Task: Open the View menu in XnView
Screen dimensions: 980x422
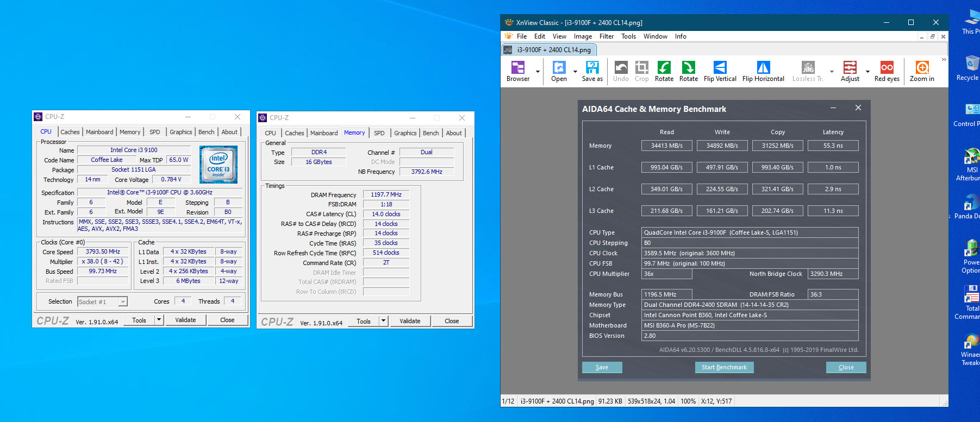Action: 559,36
